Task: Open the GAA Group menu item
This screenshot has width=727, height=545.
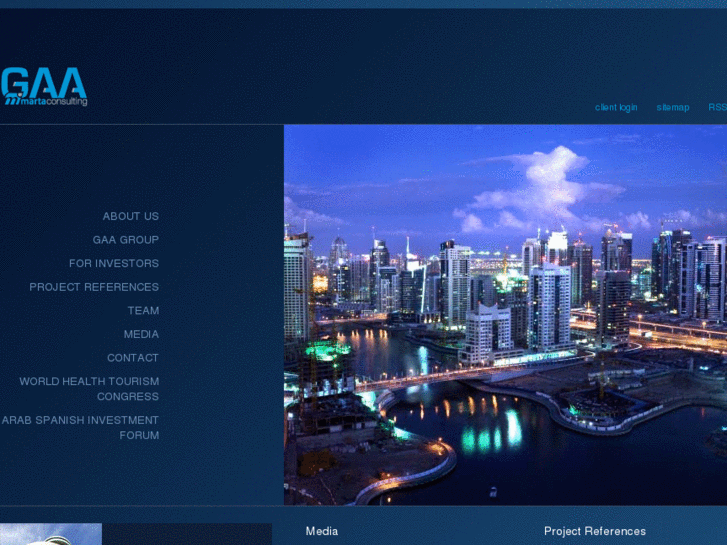Action: pyautogui.click(x=126, y=240)
